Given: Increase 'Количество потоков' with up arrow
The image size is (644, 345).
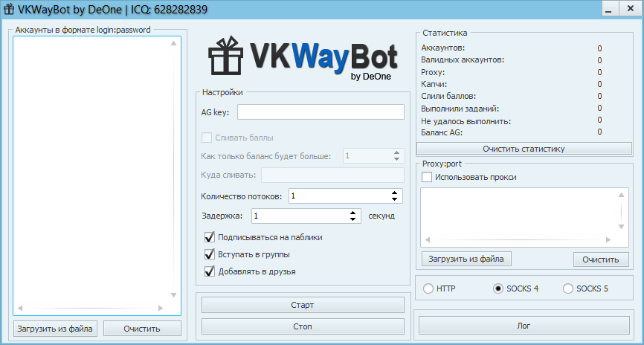Looking at the screenshot, I should [394, 193].
